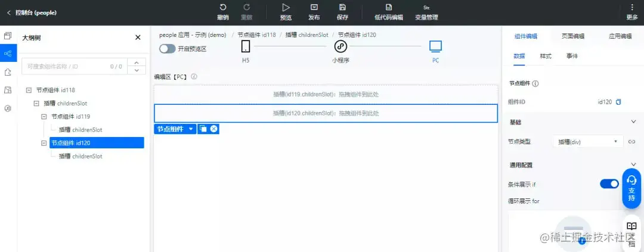Open the 事件 sub-tab
644x252 pixels.
pyautogui.click(x=572, y=56)
